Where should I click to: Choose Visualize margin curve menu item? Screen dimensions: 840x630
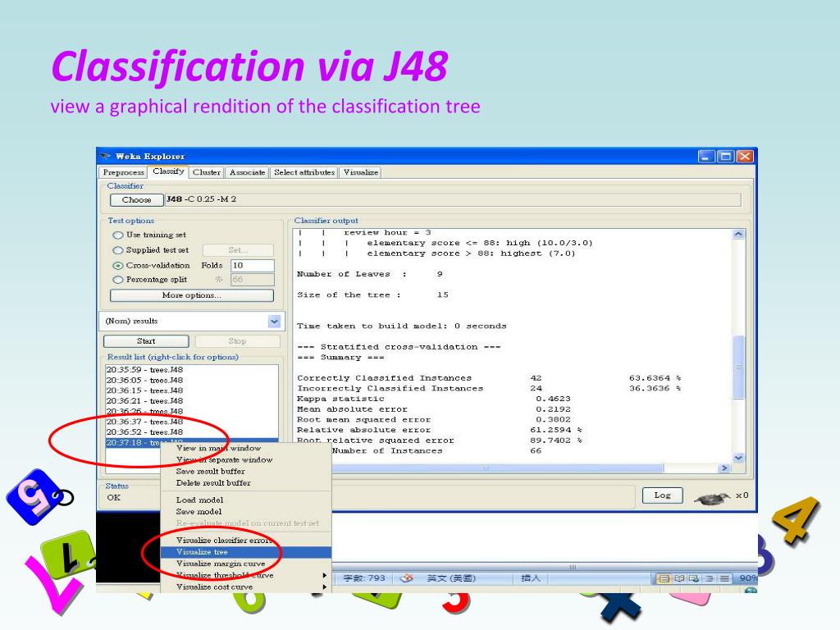tap(246, 564)
